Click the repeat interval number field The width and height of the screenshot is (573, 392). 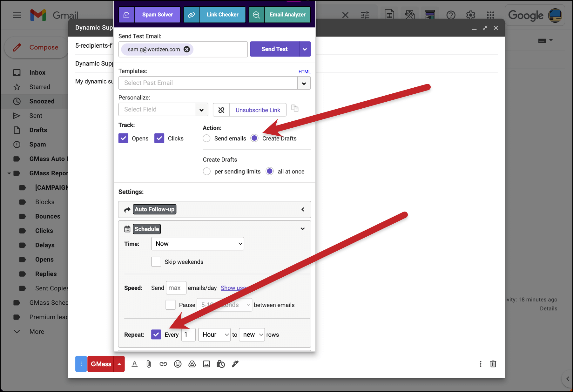coord(188,335)
